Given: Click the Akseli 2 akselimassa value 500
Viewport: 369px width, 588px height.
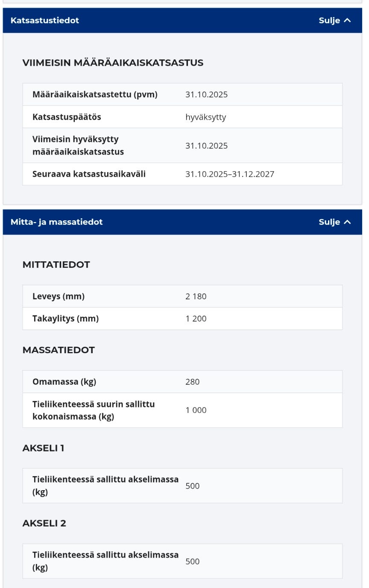Looking at the screenshot, I should click(x=193, y=561).
